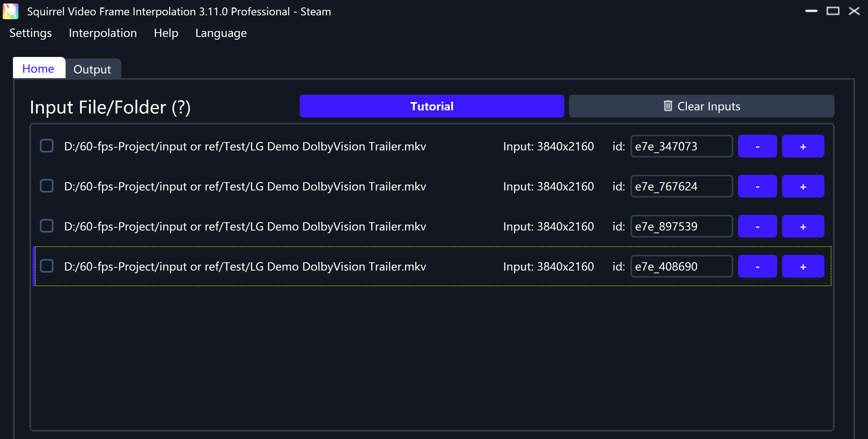The width and height of the screenshot is (868, 439).
Task: Switch to the Output tab
Action: (93, 69)
